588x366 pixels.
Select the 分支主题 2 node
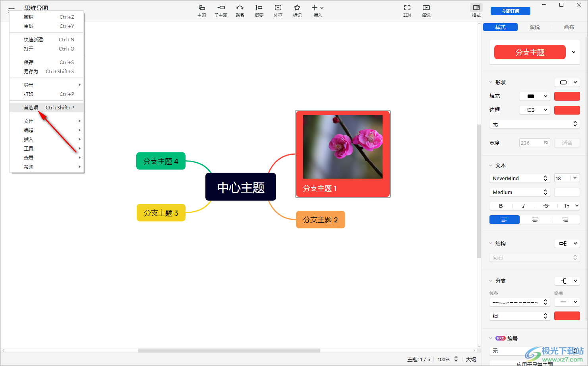(321, 220)
